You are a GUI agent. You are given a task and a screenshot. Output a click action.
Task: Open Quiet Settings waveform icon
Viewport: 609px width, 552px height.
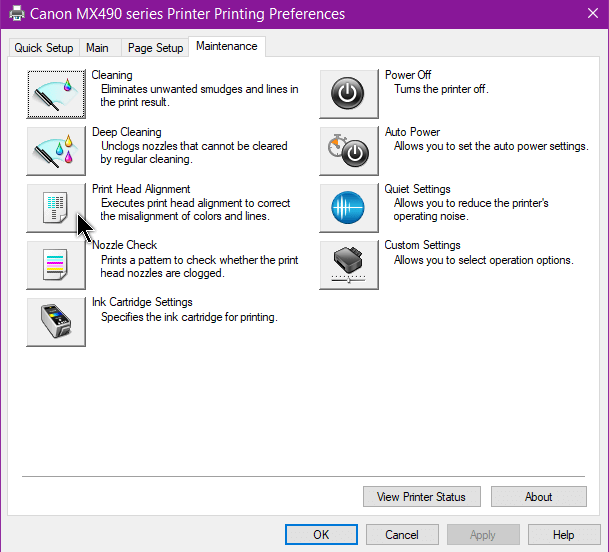coord(349,208)
